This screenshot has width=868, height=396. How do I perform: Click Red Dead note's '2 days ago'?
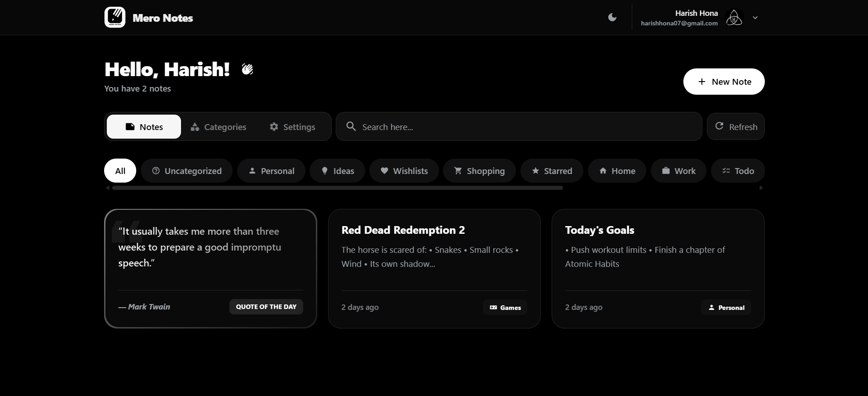point(360,307)
